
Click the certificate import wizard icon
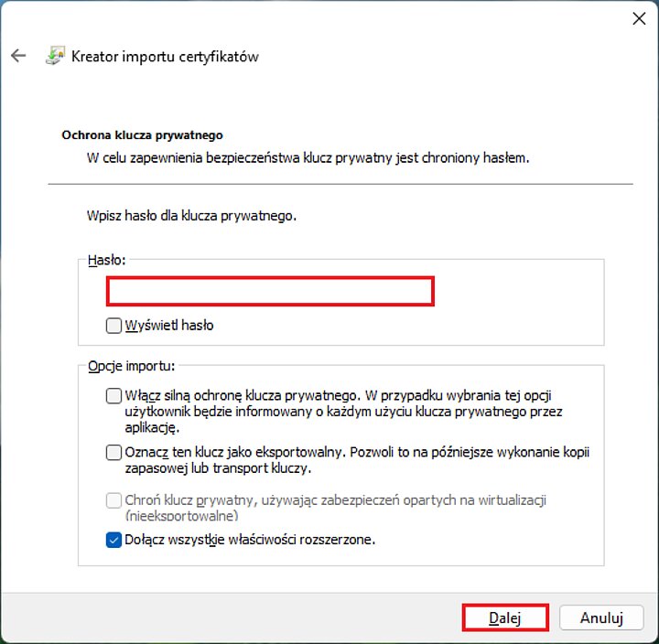coord(55,56)
